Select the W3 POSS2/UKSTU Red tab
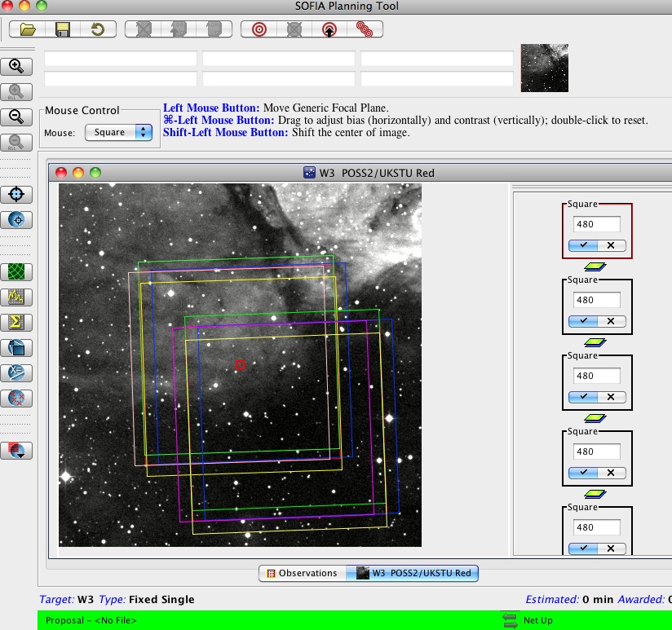 pyautogui.click(x=413, y=573)
